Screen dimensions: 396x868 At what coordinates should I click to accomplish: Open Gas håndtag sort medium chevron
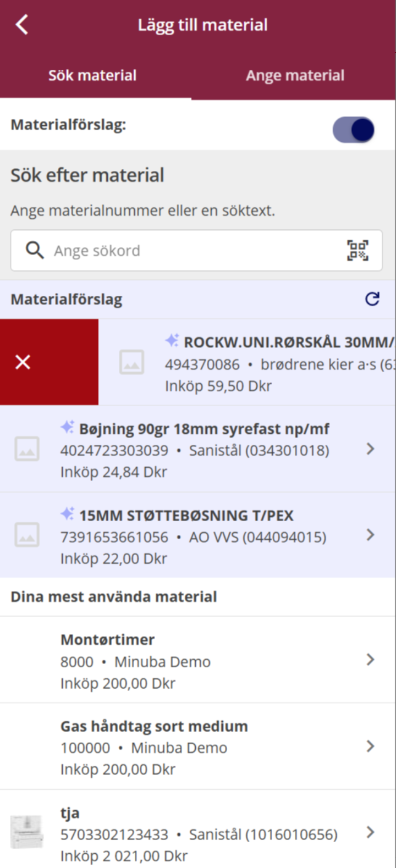(371, 746)
